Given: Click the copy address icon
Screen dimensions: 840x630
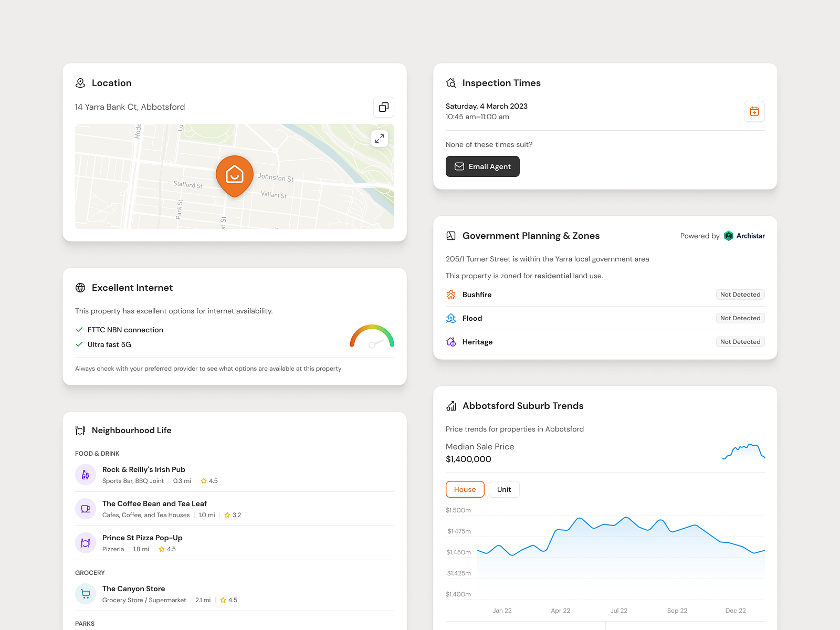Looking at the screenshot, I should pyautogui.click(x=383, y=107).
